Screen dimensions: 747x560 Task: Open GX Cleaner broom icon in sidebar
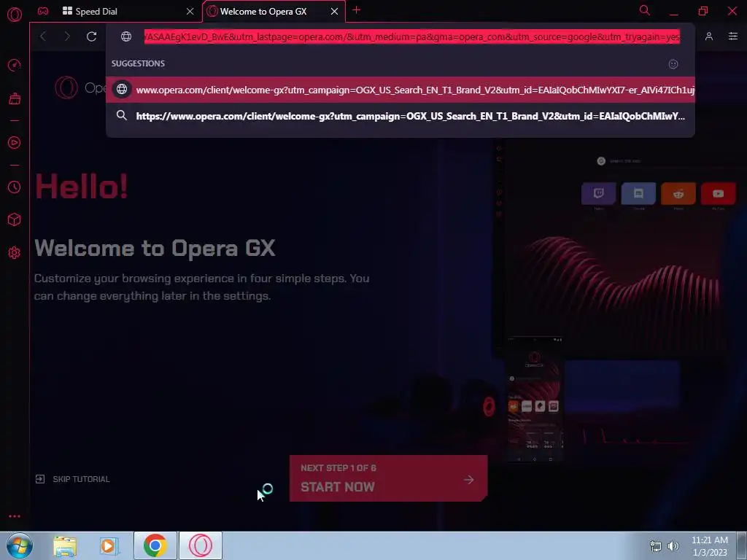coord(15,98)
